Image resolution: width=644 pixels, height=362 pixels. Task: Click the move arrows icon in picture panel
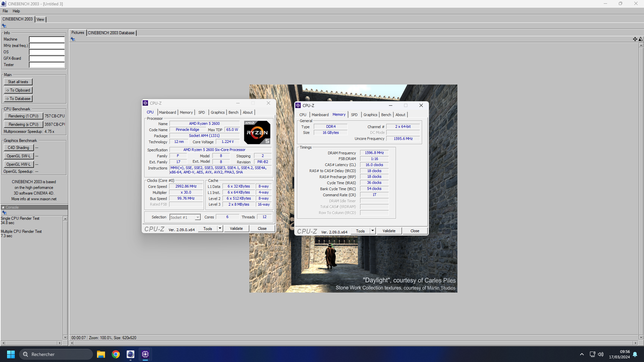635,39
